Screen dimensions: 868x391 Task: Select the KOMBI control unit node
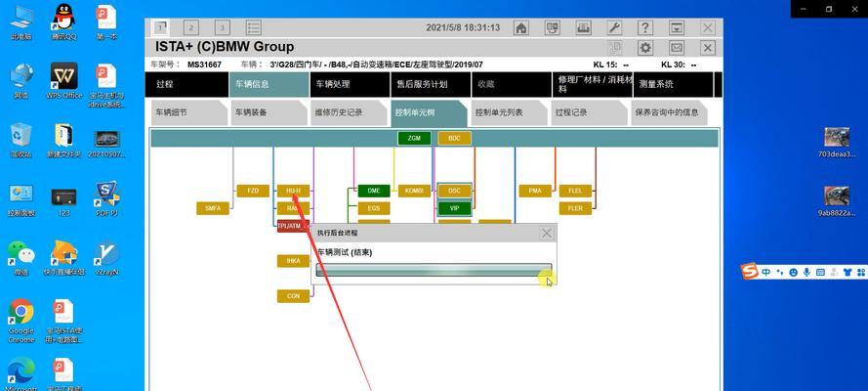coord(414,191)
